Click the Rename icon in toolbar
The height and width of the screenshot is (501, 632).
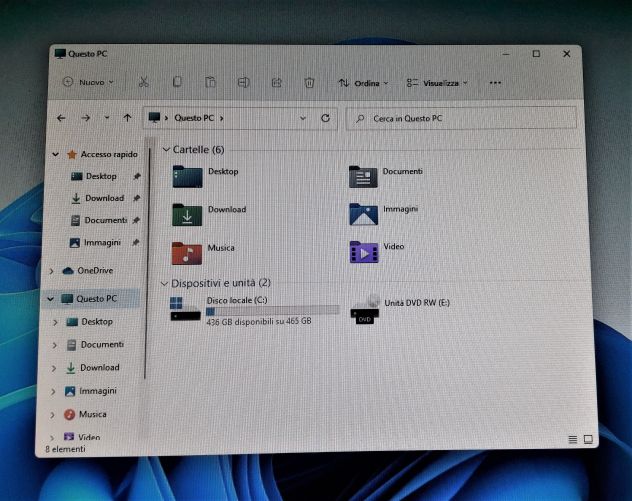[243, 83]
